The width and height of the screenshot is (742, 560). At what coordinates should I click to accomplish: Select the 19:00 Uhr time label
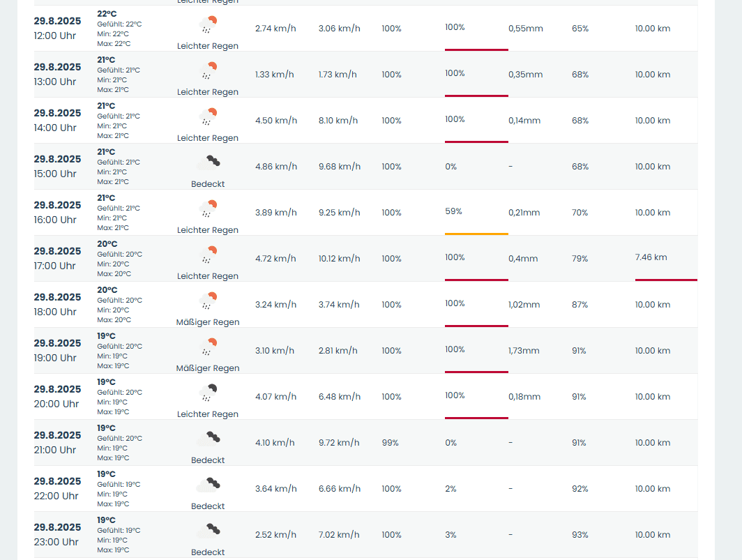(x=55, y=357)
